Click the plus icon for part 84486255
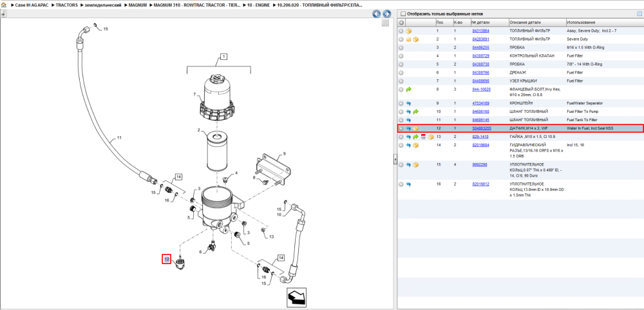This screenshot has height=310, width=644. (x=401, y=48)
